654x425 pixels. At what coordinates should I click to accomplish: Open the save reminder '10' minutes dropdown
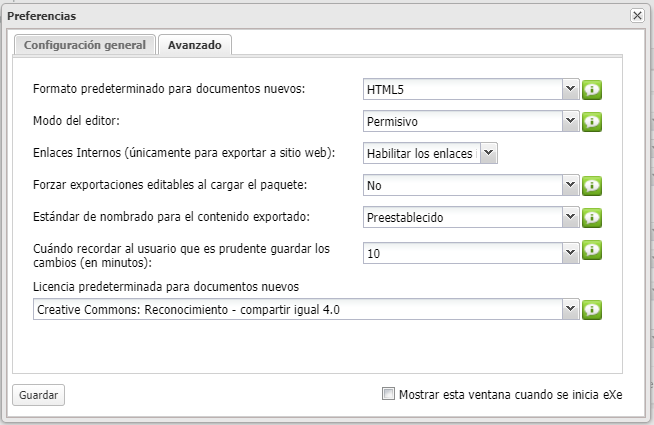click(x=571, y=254)
